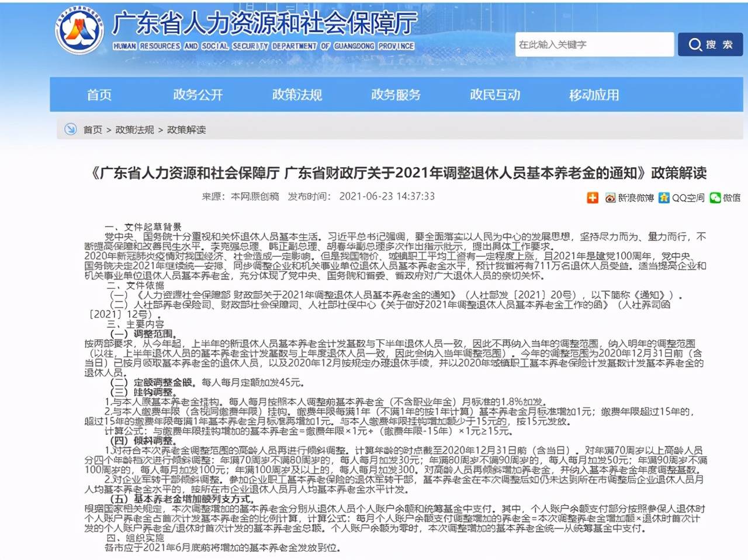
Task: Open the 政策法规 navigation menu
Action: click(296, 95)
